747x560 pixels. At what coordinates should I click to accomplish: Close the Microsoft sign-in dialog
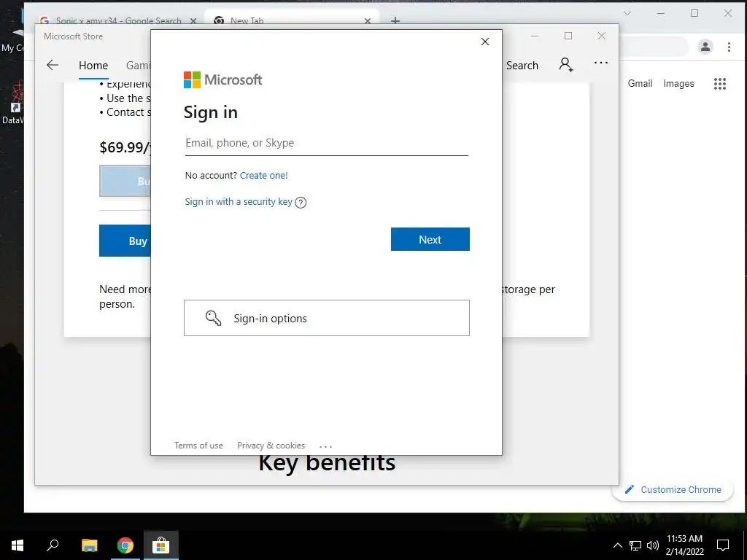[x=485, y=42]
